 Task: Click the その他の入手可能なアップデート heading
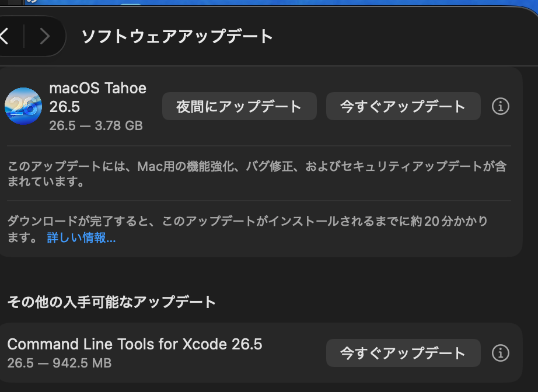(111, 302)
